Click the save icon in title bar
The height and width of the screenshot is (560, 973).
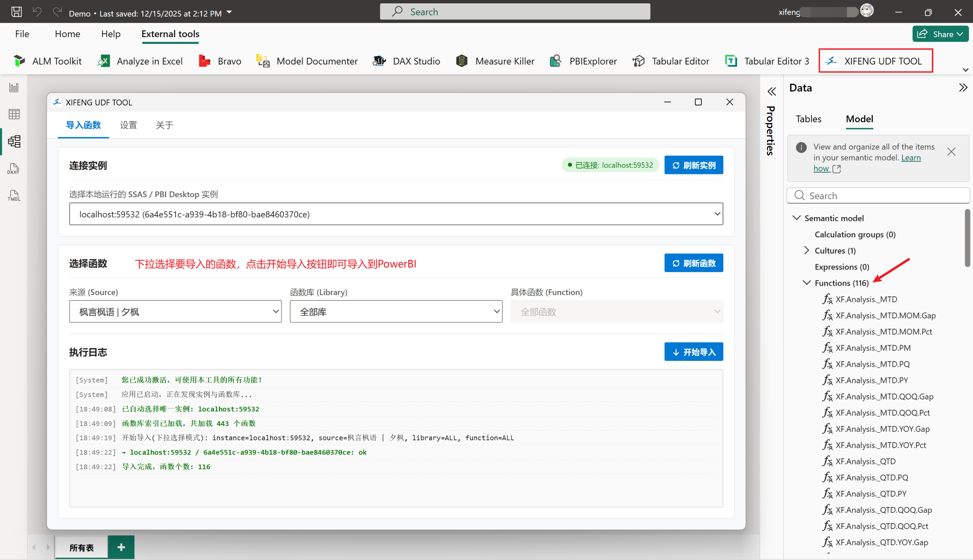[16, 12]
